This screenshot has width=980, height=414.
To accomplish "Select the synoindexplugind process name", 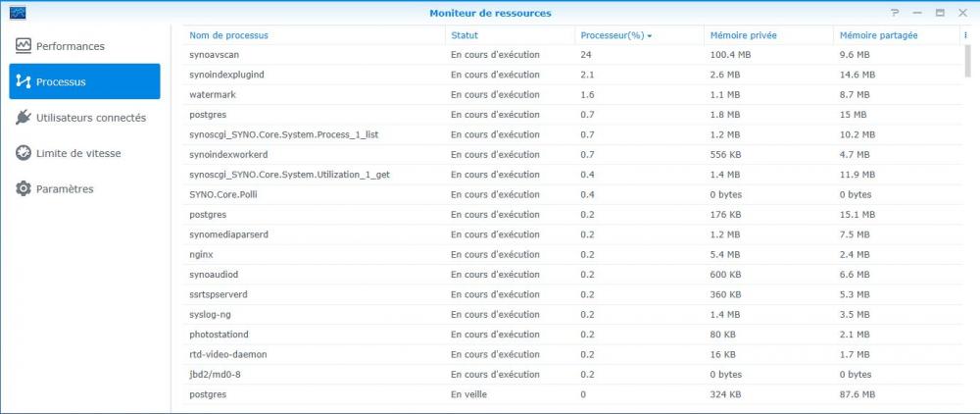I will pyautogui.click(x=226, y=75).
